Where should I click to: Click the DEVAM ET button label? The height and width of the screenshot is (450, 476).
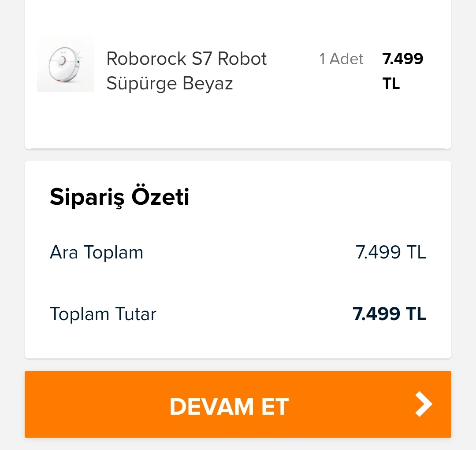[229, 406]
